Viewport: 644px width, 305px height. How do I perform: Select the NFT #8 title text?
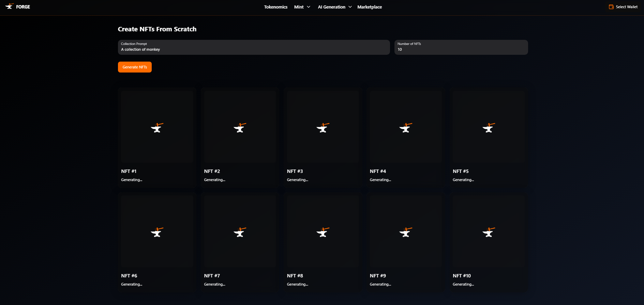[x=295, y=276]
